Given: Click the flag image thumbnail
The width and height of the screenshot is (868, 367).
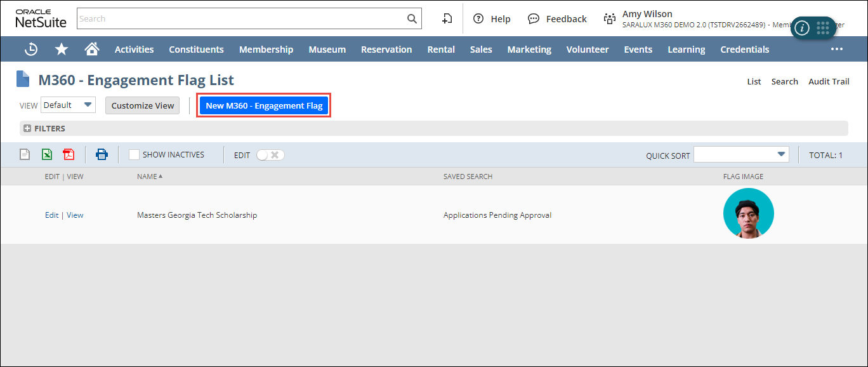Looking at the screenshot, I should [748, 214].
